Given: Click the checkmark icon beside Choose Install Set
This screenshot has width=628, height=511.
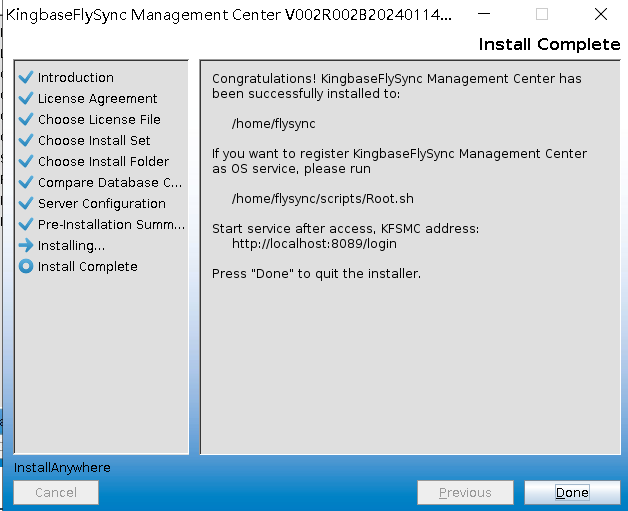Looking at the screenshot, I should click(x=26, y=140).
